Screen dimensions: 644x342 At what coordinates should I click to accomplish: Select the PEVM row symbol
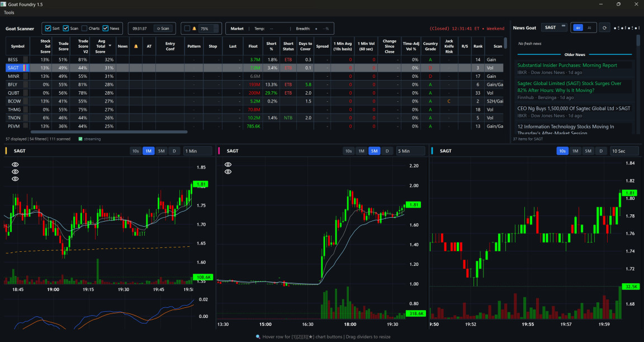[13, 126]
